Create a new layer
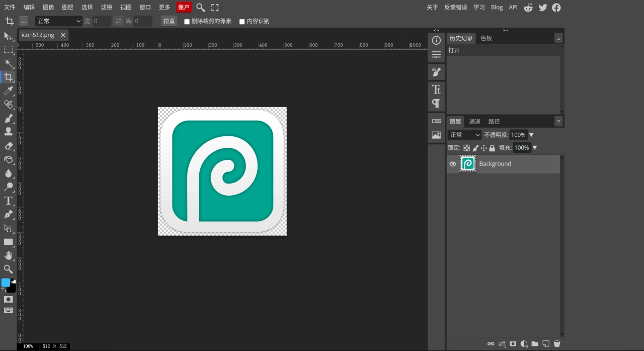This screenshot has width=644, height=351. pyautogui.click(x=546, y=344)
